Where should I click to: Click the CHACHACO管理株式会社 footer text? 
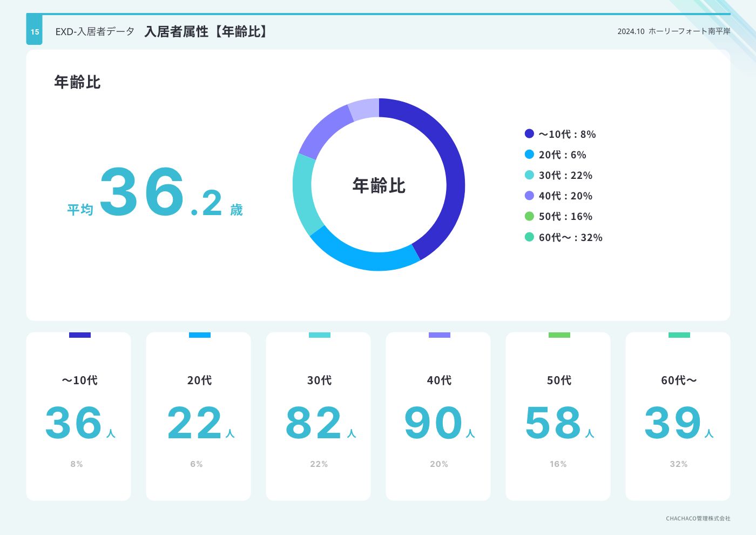click(698, 518)
